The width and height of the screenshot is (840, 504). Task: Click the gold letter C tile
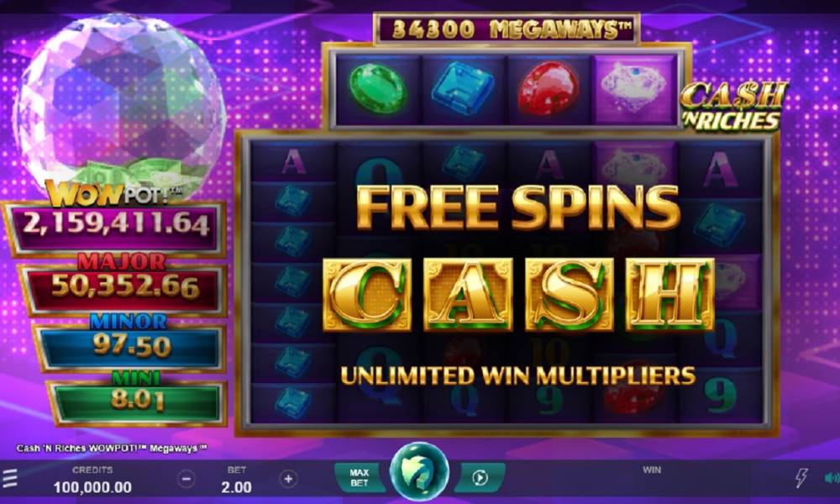click(x=367, y=294)
